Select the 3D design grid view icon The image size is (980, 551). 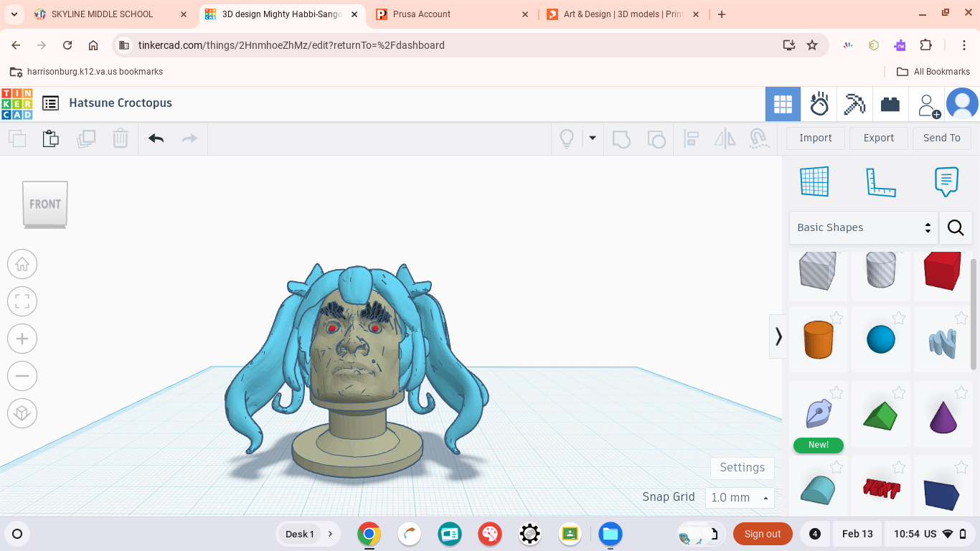pyautogui.click(x=783, y=105)
